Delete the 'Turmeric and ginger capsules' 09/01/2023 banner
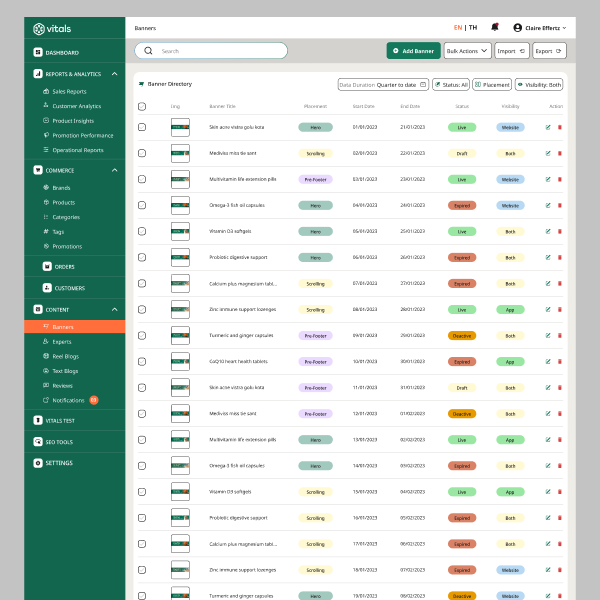 (x=559, y=335)
